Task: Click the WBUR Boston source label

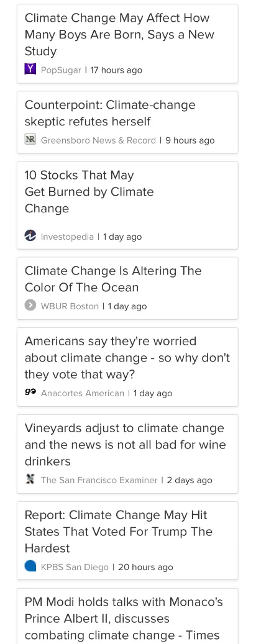Action: [70, 306]
